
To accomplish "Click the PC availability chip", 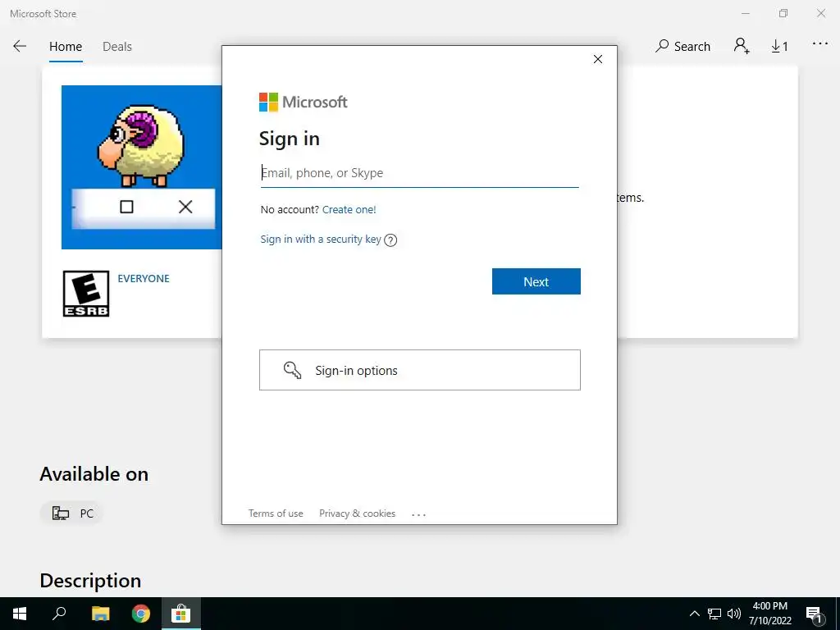I will click(x=72, y=514).
